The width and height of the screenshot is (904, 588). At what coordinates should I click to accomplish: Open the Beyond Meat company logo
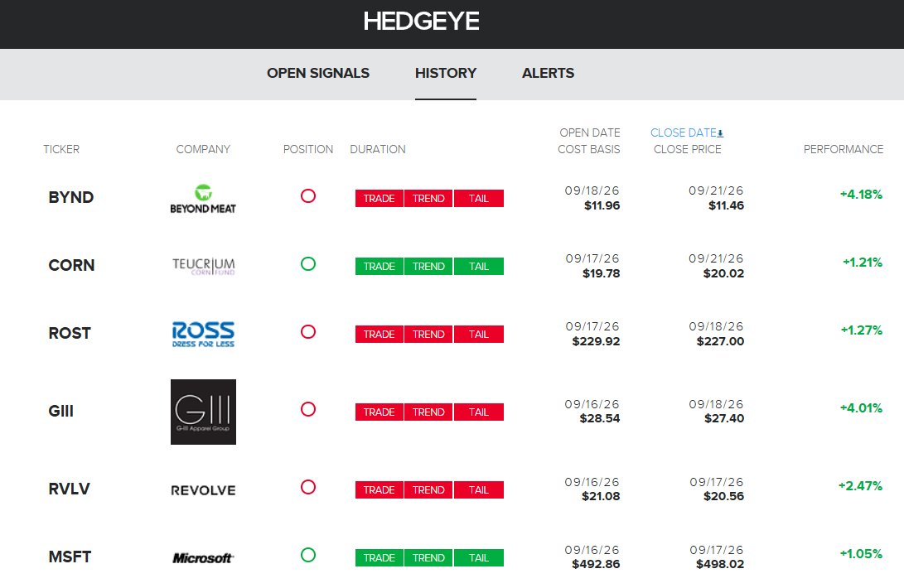[203, 199]
